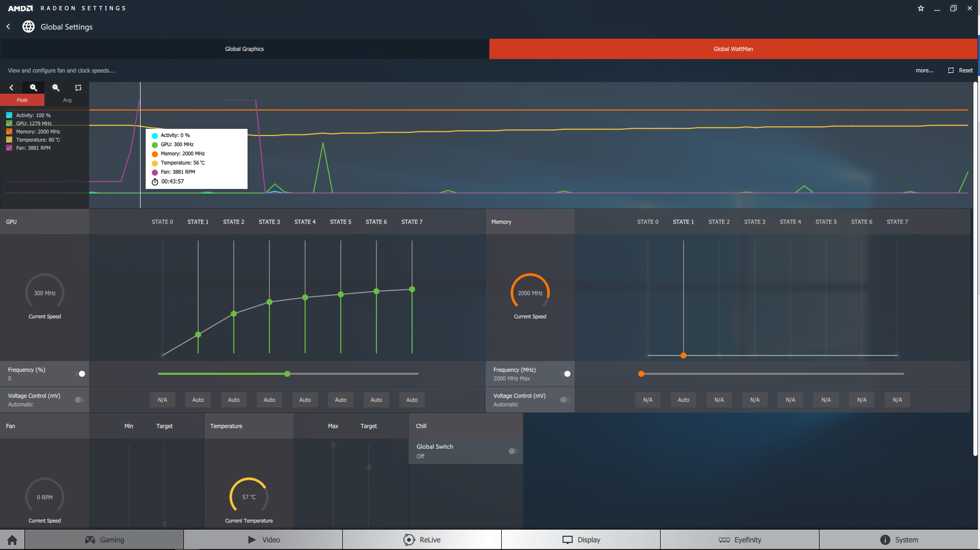This screenshot has width=980, height=550.
Task: Zoom in on the histogram graph
Action: click(34, 88)
